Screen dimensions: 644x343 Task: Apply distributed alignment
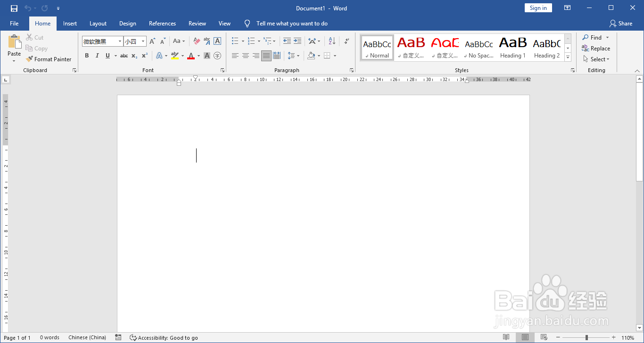[277, 56]
